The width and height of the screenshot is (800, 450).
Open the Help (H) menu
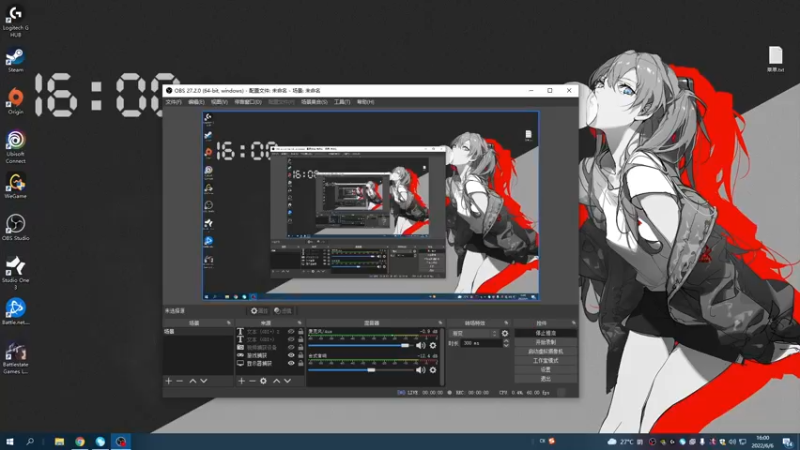point(365,102)
